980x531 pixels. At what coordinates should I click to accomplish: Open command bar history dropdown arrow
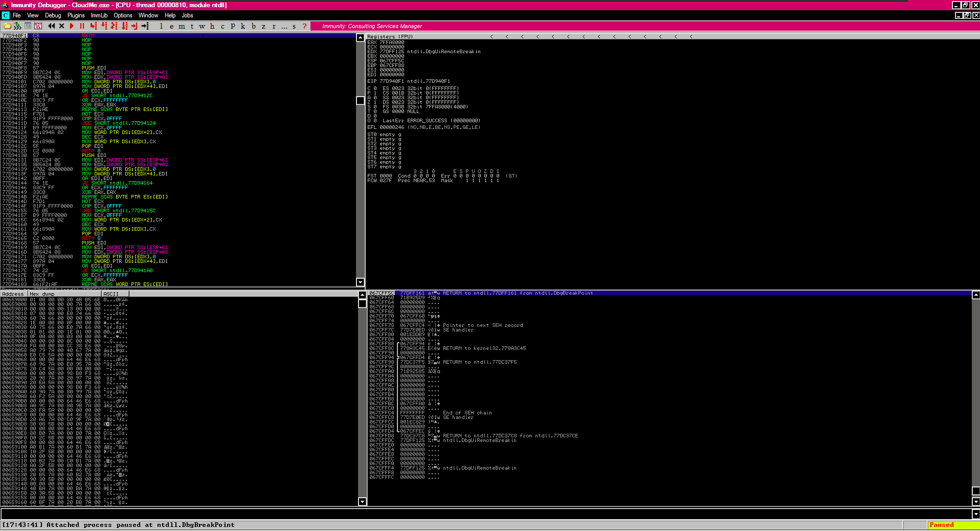[x=975, y=514]
